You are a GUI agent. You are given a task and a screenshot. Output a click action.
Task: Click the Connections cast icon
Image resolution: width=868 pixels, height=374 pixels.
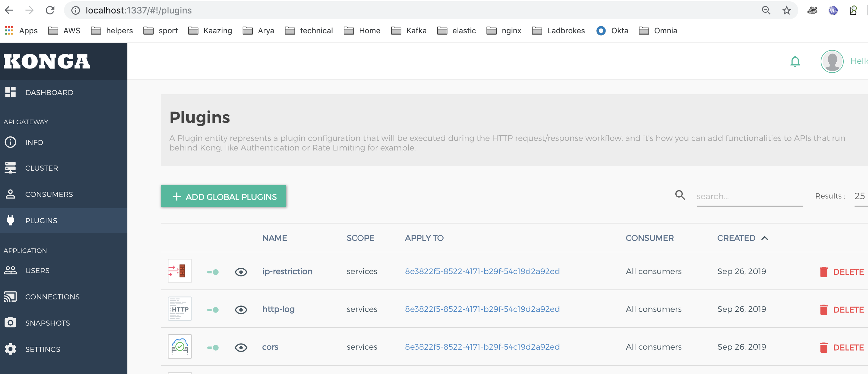11,297
